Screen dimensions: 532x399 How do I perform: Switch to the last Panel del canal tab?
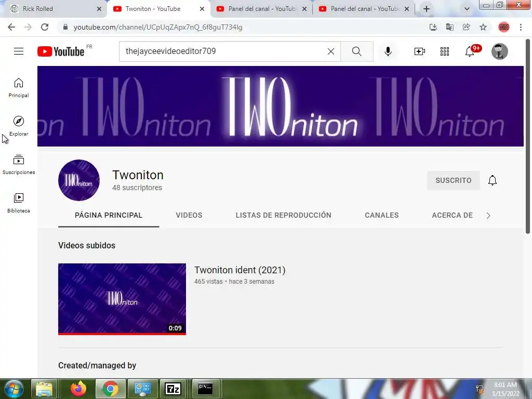click(x=364, y=9)
